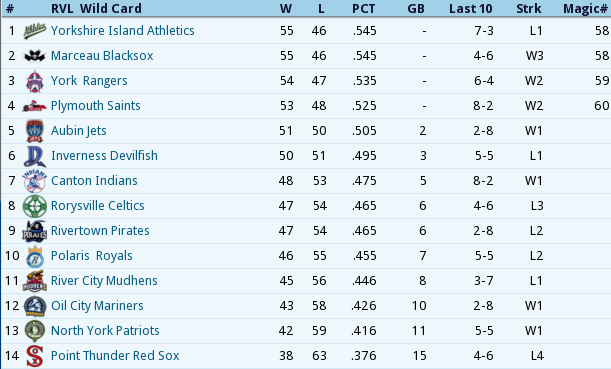Select the River City Mudhens logo
The height and width of the screenshot is (369, 611).
tap(35, 281)
